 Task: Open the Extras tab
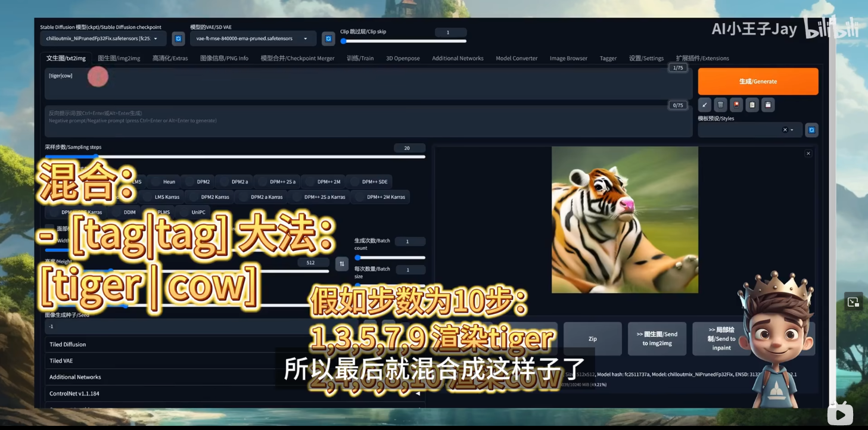tap(170, 58)
